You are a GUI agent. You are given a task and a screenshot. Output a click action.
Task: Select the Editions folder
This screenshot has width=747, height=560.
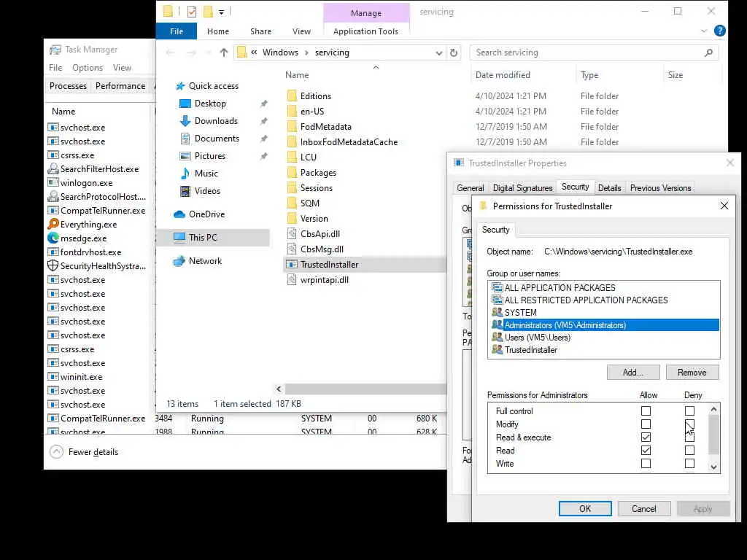[315, 96]
